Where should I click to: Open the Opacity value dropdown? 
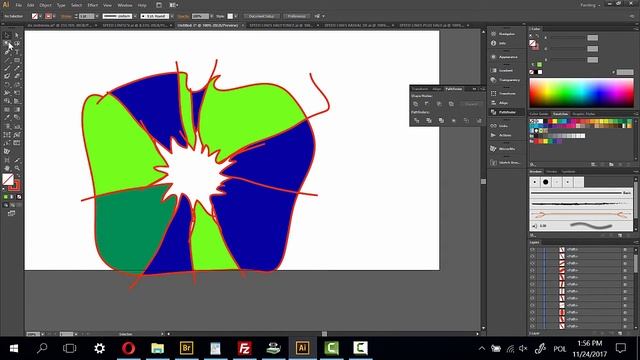[211, 16]
